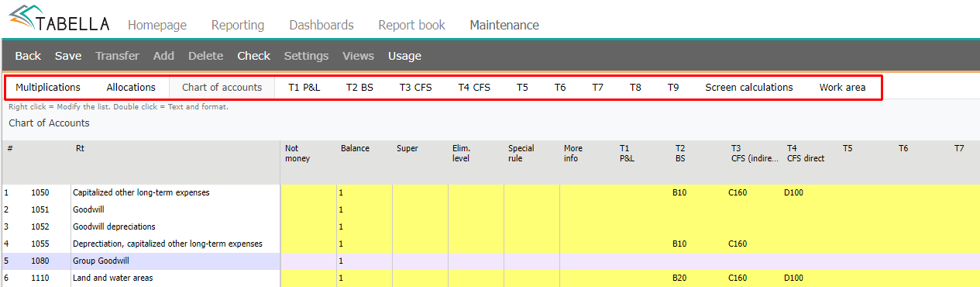The image size is (980, 287).
Task: Run Check from the toolbar
Action: 253,56
